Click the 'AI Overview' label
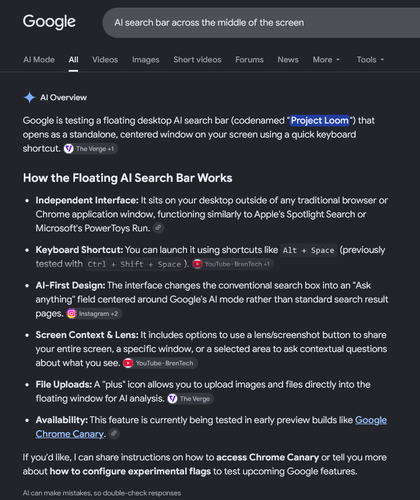The height and width of the screenshot is (500, 420). click(63, 98)
